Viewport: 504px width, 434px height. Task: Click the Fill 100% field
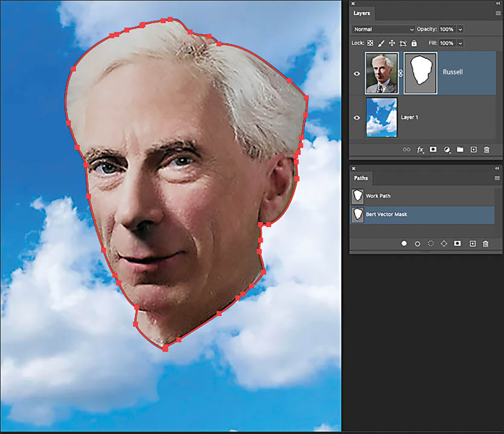point(447,43)
